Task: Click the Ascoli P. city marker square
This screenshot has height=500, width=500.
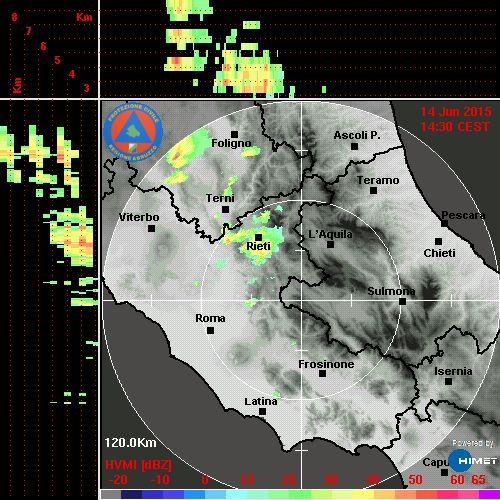Action: click(x=354, y=146)
